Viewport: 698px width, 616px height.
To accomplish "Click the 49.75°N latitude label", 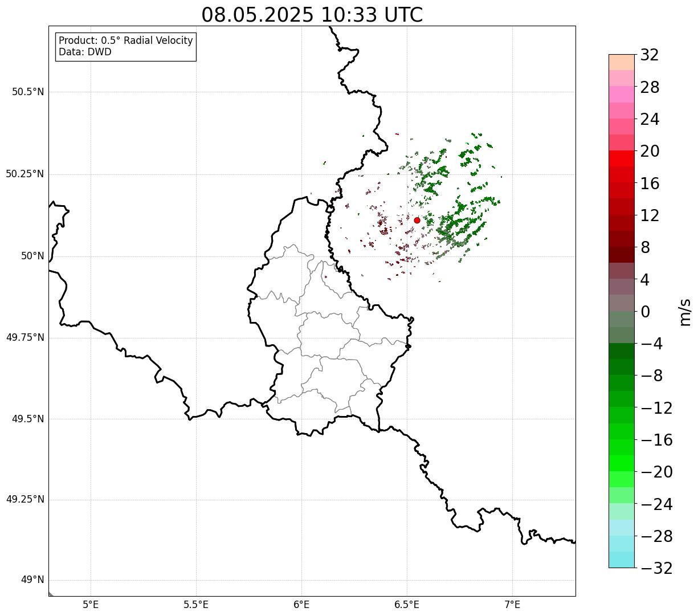I will click(x=25, y=337).
